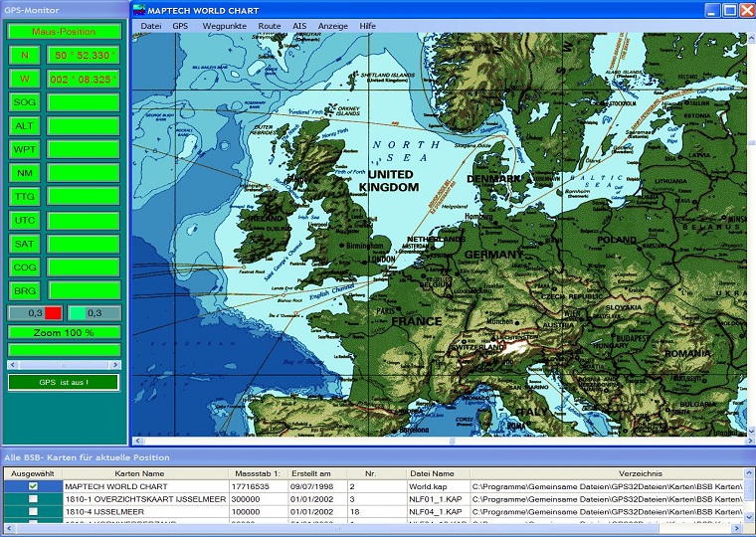Open the Wegpunkte menu
The height and width of the screenshot is (537, 756).
pyautogui.click(x=224, y=26)
